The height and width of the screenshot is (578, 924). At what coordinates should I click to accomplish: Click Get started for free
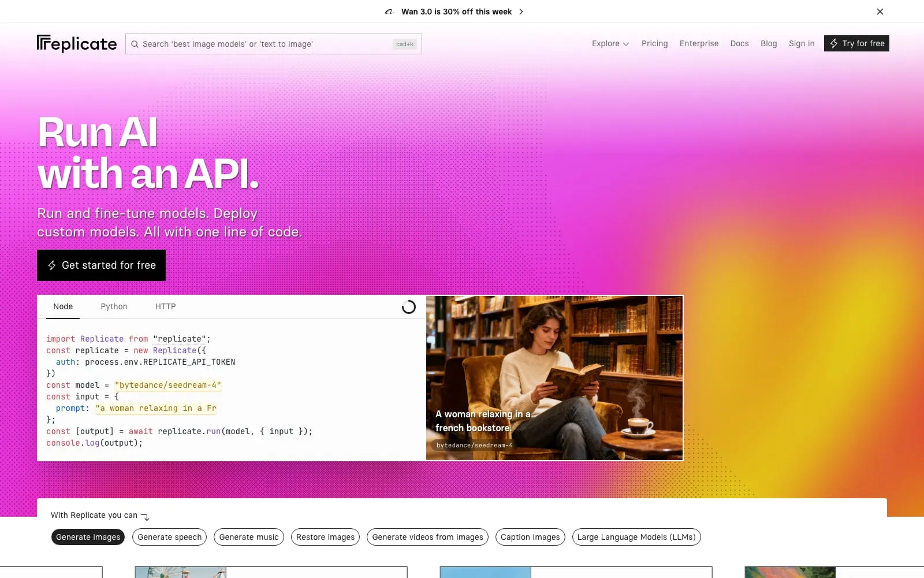[101, 265]
